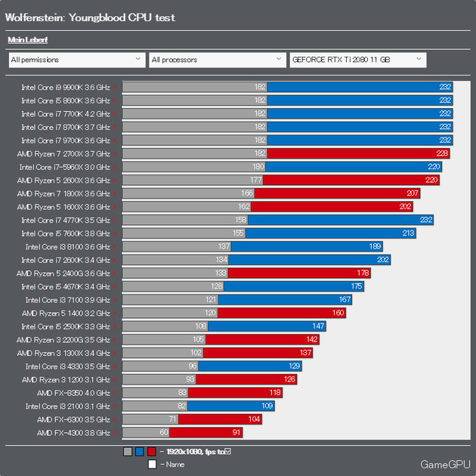Click the red legend color swatch
Image resolution: width=476 pixels, height=476 pixels.
click(151, 451)
